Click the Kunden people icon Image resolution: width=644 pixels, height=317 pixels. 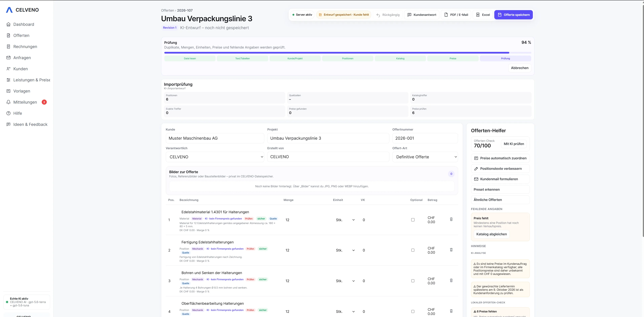tap(9, 69)
